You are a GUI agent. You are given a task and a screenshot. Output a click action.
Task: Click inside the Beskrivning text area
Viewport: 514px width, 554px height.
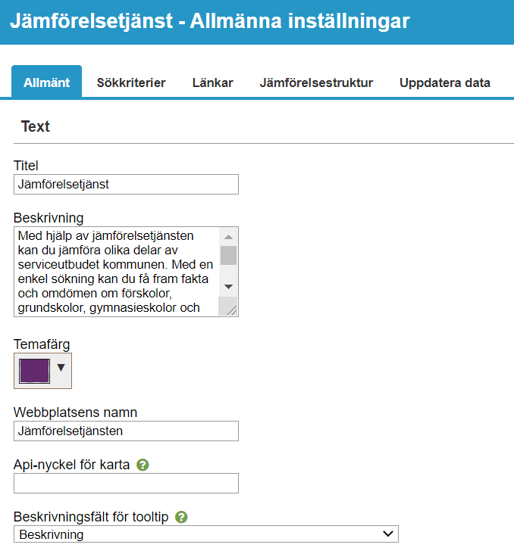[117, 271]
